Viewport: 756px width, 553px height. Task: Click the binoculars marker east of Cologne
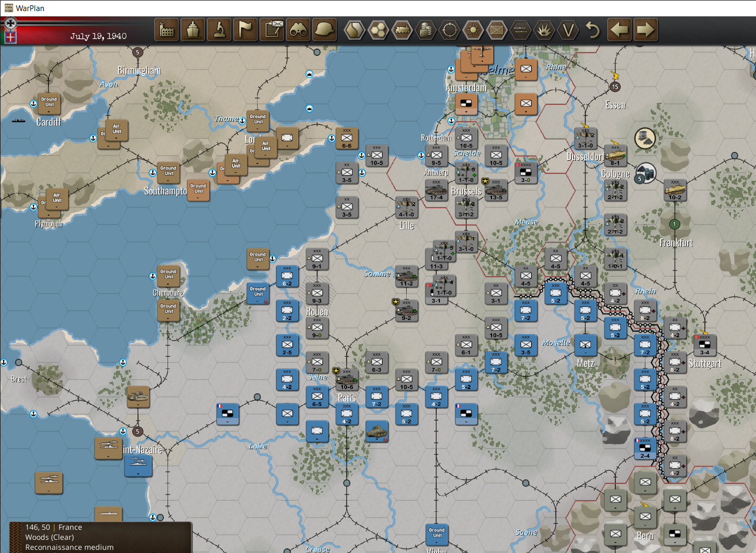[x=646, y=172]
